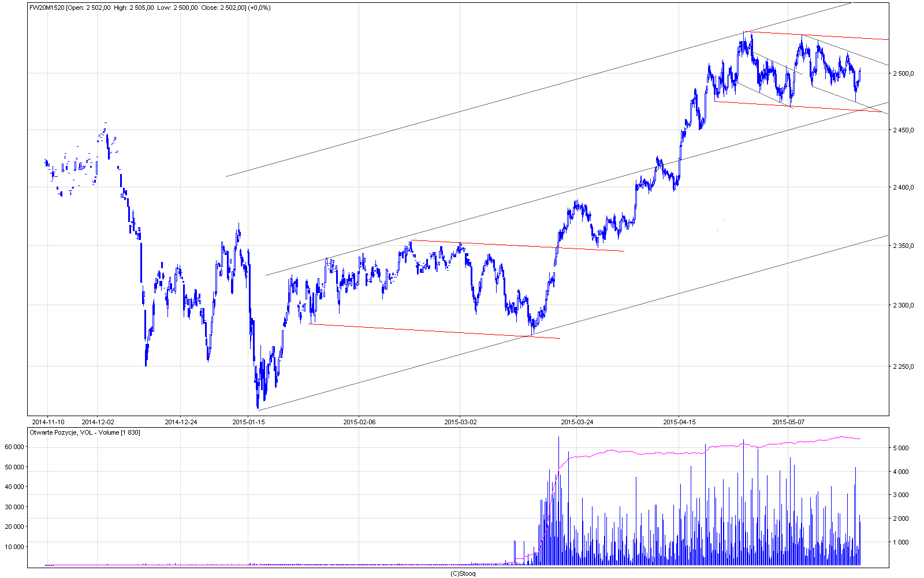Click the 4 000 volume axis label
The image size is (924, 578).
point(901,472)
